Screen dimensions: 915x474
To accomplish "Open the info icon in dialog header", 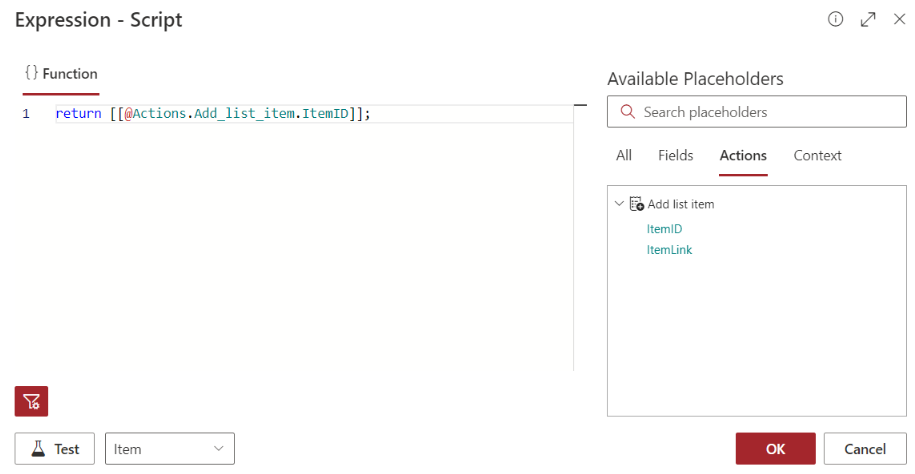I will coord(835,19).
